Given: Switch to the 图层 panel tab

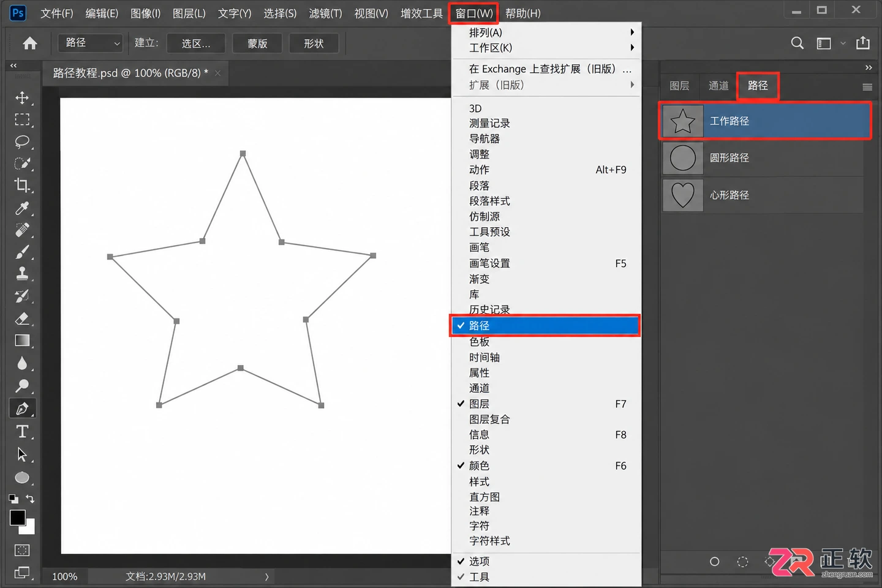Looking at the screenshot, I should (x=679, y=86).
